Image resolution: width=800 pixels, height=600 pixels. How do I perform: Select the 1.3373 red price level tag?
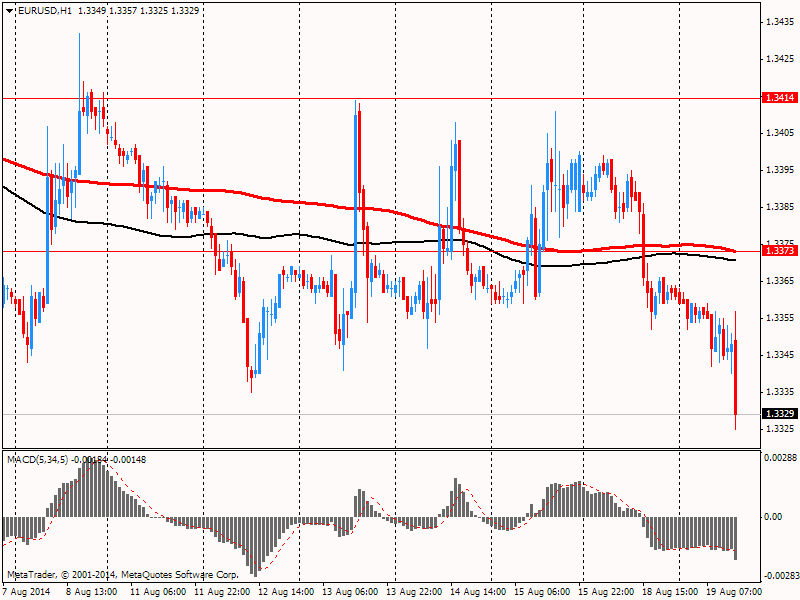[x=780, y=251]
